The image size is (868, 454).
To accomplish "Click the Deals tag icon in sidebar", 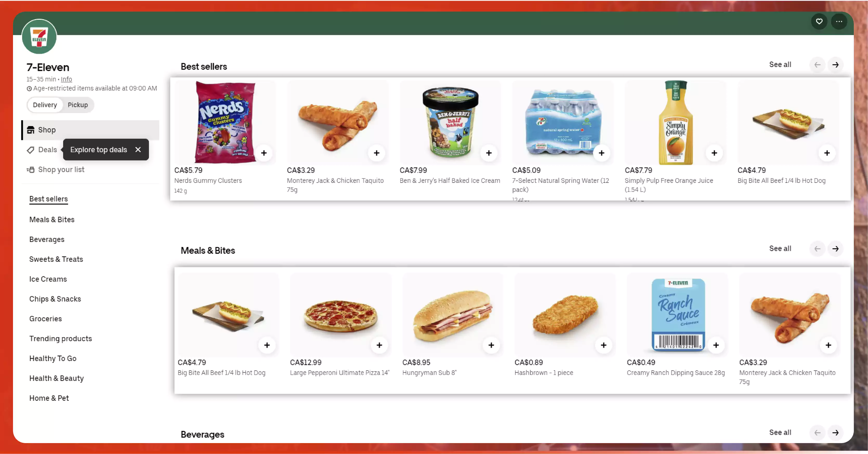I will click(30, 149).
